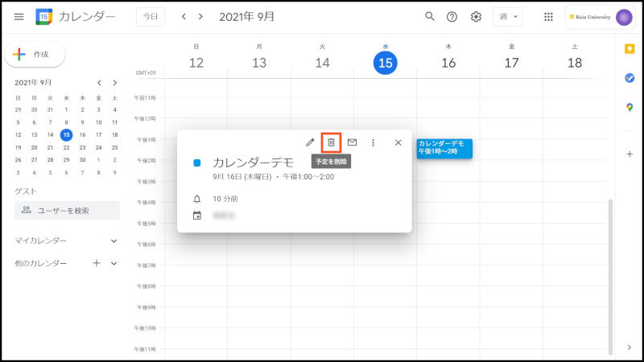Open the Google apps grid

548,16
